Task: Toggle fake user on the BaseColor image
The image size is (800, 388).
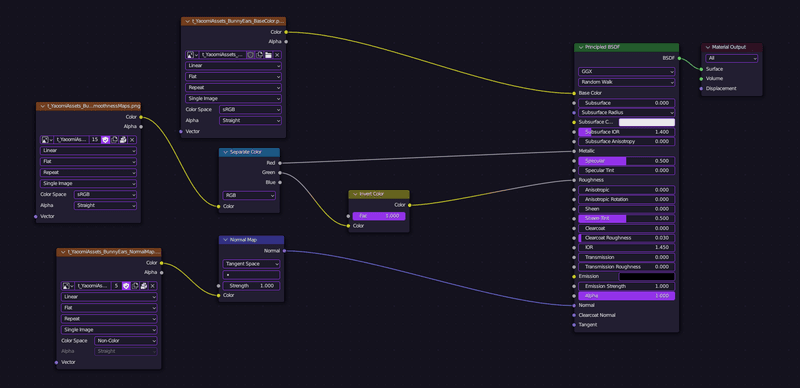Action: [x=251, y=55]
